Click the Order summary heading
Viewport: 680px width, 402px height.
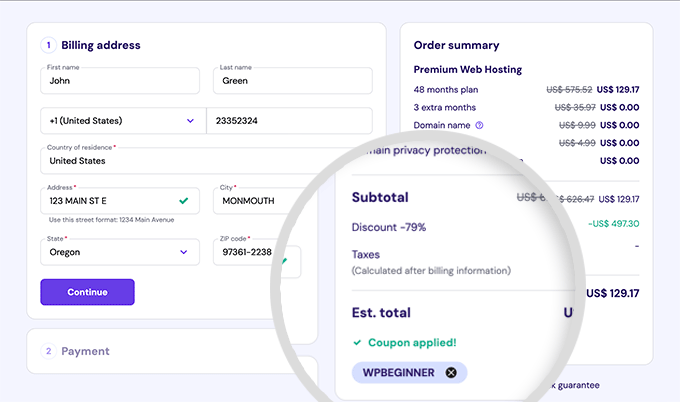(x=456, y=45)
